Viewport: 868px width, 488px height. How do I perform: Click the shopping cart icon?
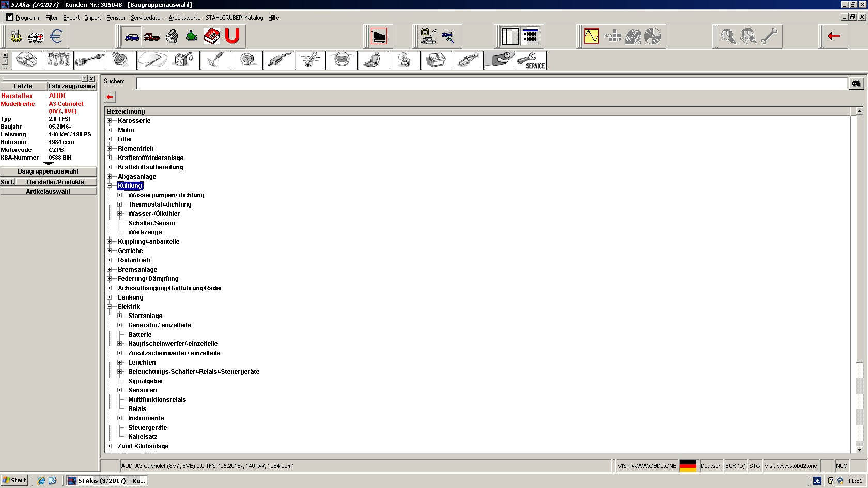[x=379, y=37]
